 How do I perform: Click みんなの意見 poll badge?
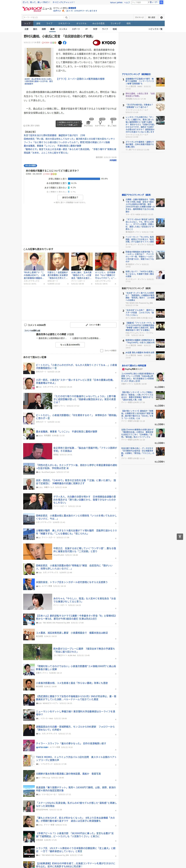point(30,165)
